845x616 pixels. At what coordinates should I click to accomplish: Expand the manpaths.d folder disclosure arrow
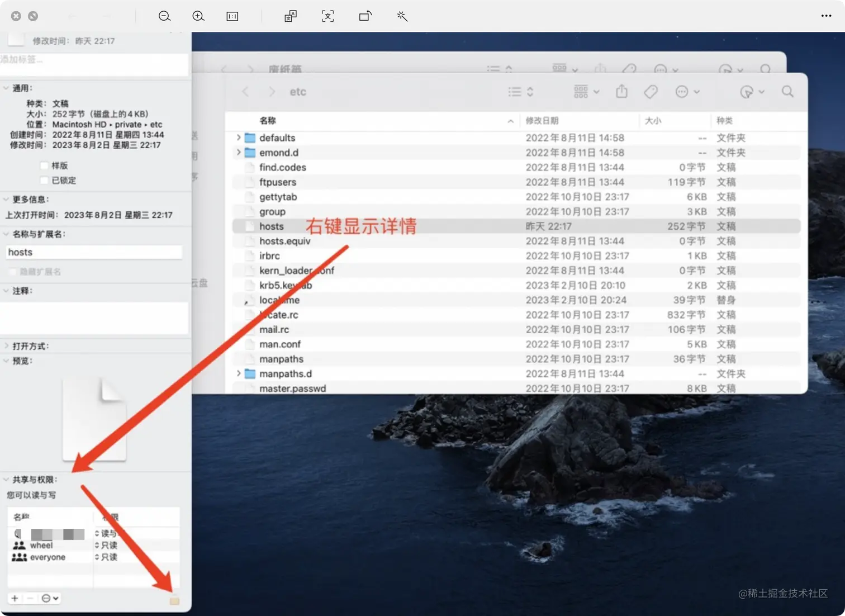coord(239,373)
